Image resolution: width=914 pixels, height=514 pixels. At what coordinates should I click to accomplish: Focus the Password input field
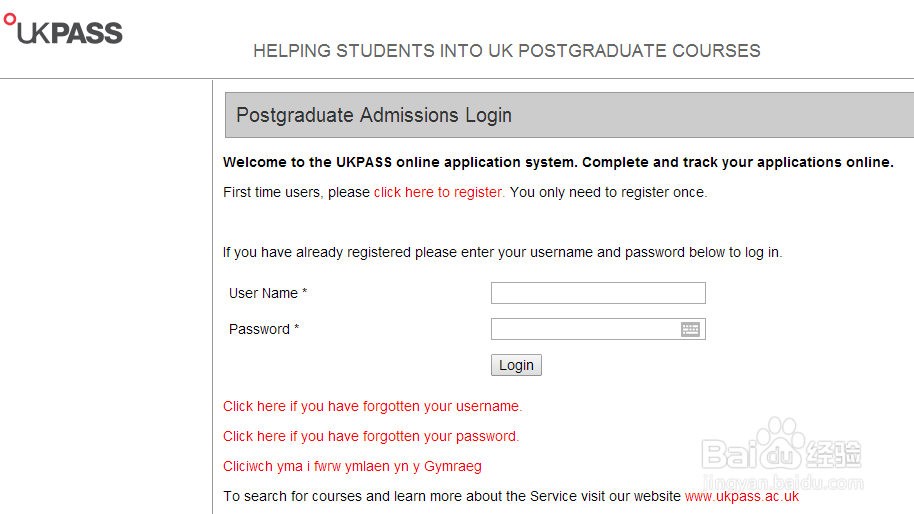click(585, 329)
